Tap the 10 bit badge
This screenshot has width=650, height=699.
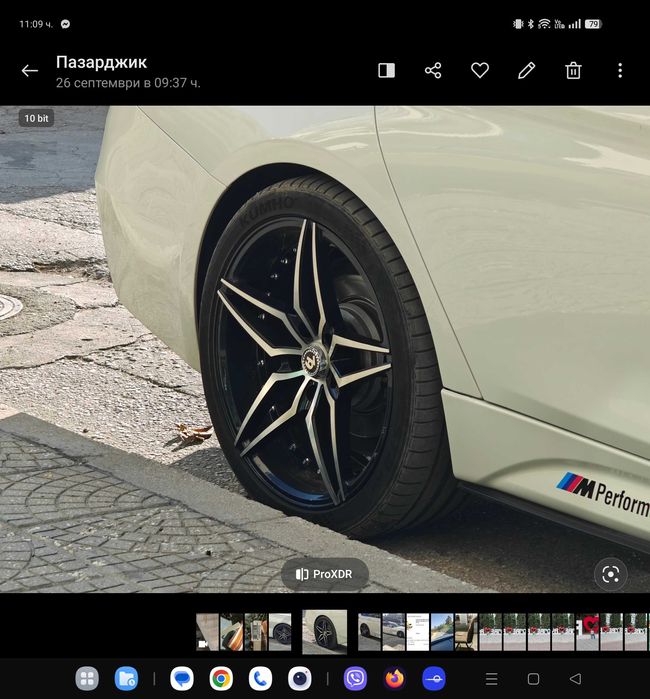[36, 118]
